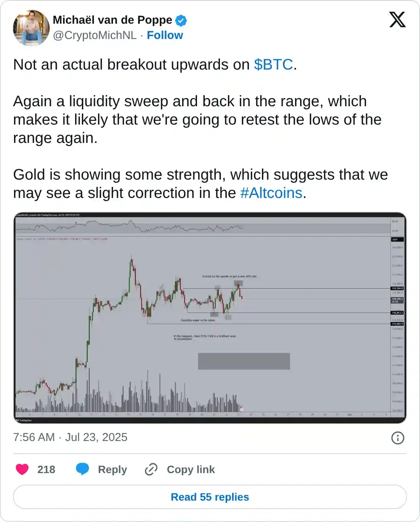Click the blue verified badge
Screen dimensions: 420x522
click(181, 20)
